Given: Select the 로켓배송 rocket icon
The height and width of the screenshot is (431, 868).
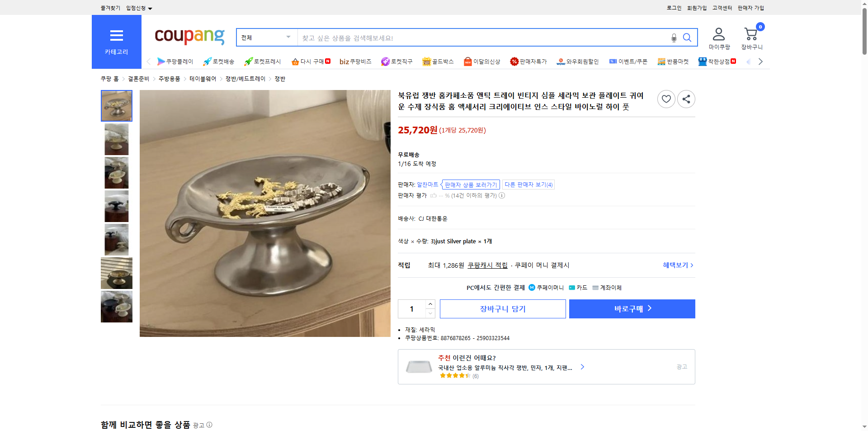Looking at the screenshot, I should [207, 61].
